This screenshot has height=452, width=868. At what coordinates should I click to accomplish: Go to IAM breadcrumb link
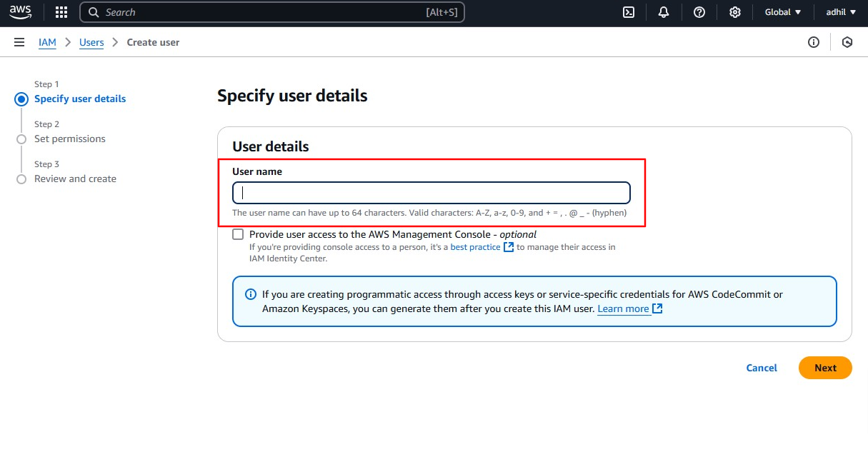(x=47, y=42)
